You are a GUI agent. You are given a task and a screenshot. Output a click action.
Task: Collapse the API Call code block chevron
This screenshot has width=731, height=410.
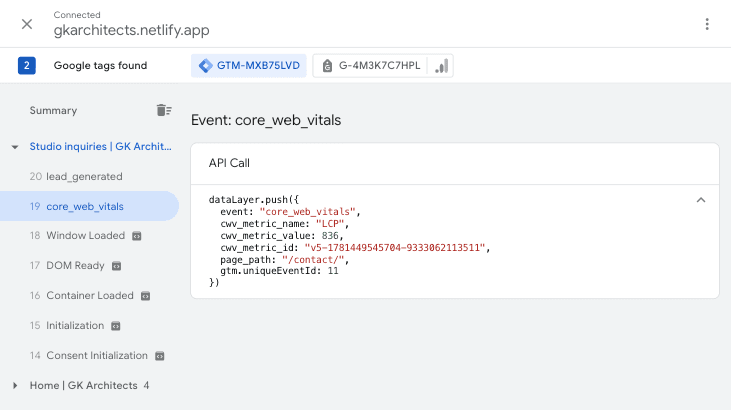[701, 200]
